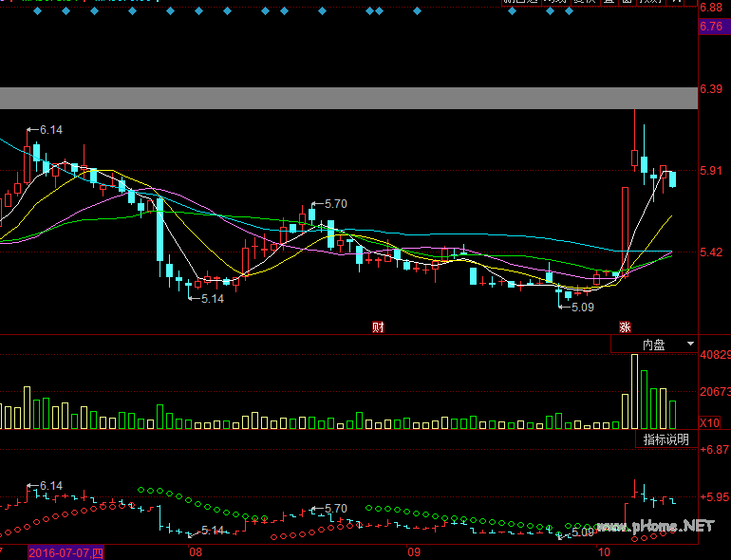
Task: Click the gray horizontal band on chart
Action: tap(348, 98)
